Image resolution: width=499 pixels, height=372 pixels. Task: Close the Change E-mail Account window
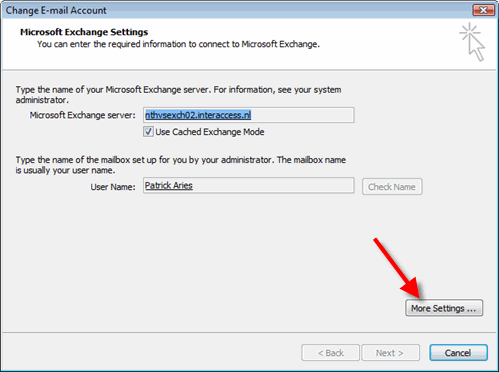click(483, 10)
